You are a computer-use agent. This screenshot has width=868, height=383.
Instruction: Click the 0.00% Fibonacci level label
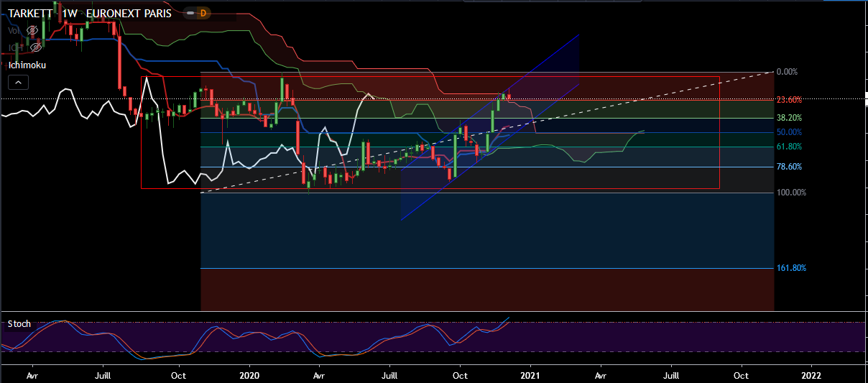tap(788, 72)
